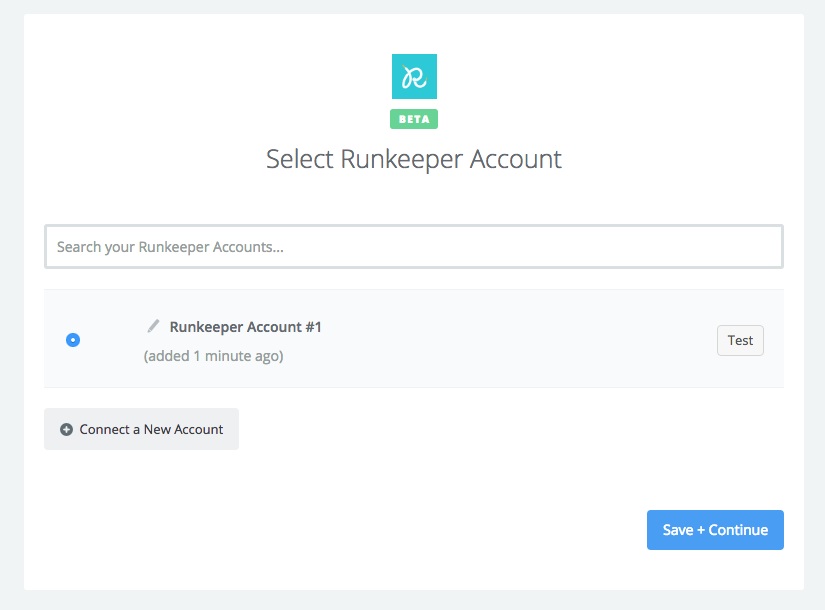Screen dimensions: 825x610
Task: Rename account using the pencil icon
Action: 153,326
